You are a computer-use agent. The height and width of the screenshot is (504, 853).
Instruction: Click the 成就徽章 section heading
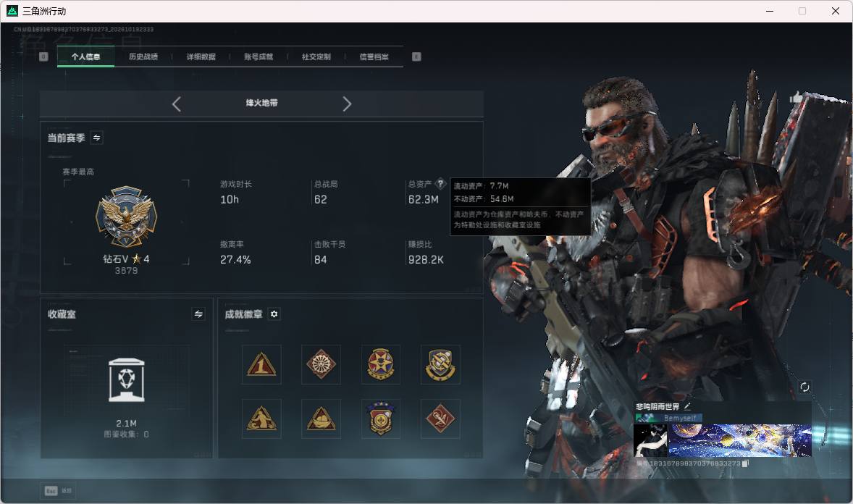point(244,314)
